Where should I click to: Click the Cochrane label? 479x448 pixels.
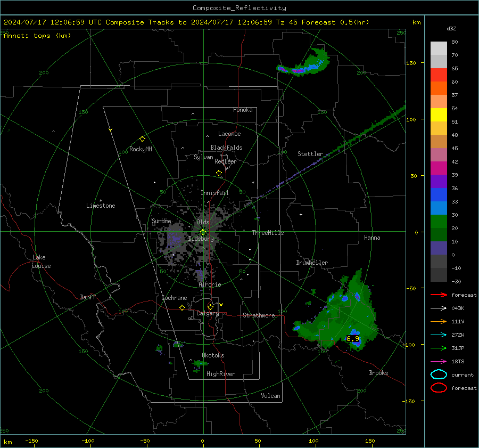[174, 298]
